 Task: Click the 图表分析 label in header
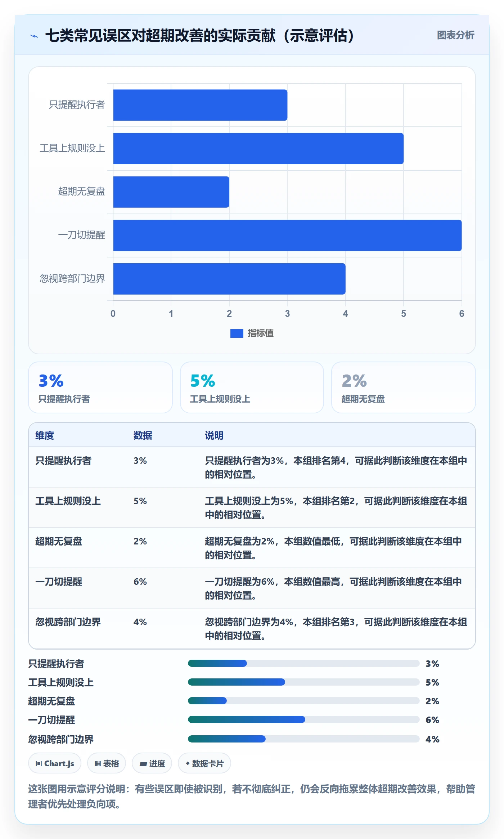455,35
